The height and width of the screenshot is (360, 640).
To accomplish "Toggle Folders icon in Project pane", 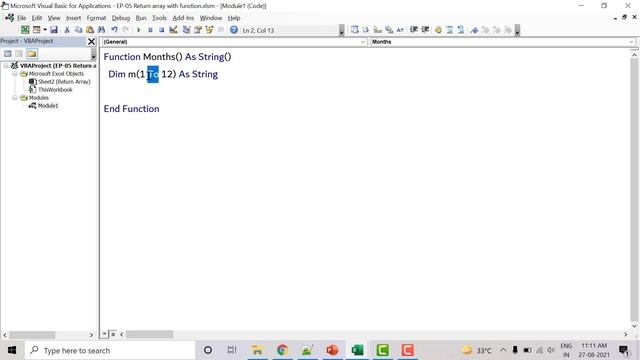I will [32, 53].
